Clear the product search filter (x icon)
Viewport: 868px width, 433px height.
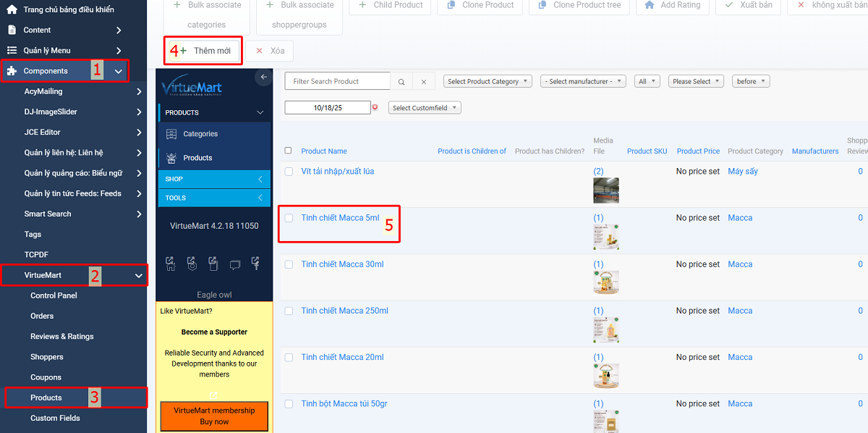click(424, 82)
